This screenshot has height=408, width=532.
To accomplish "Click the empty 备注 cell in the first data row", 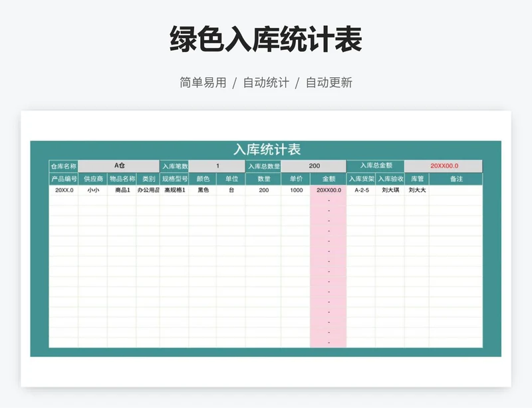I will coord(456,190).
